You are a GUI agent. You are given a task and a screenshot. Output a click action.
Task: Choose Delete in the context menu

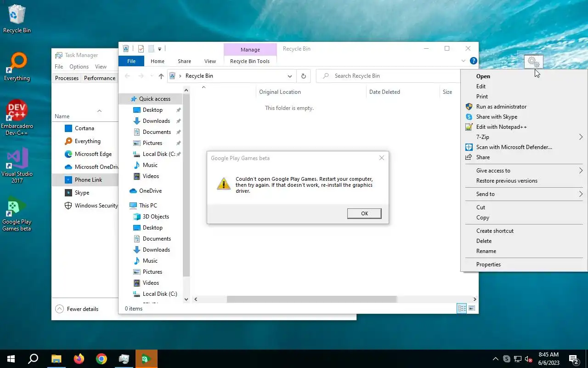coord(524,241)
